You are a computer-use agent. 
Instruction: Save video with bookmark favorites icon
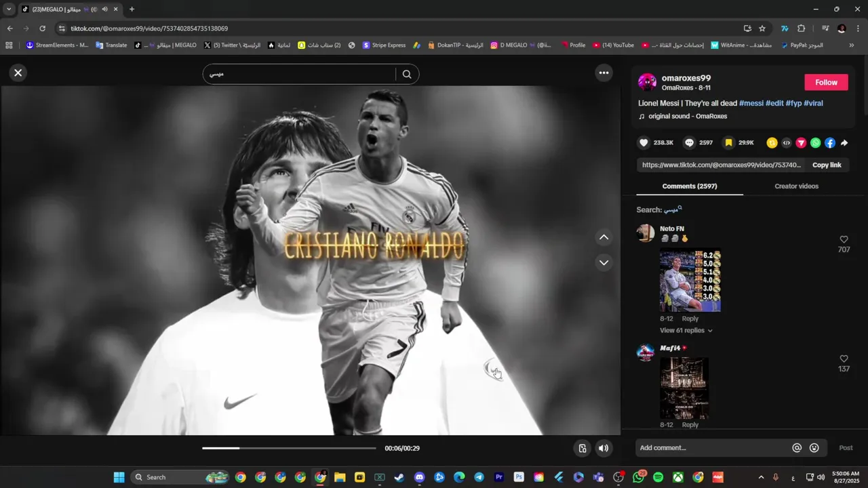coord(728,142)
